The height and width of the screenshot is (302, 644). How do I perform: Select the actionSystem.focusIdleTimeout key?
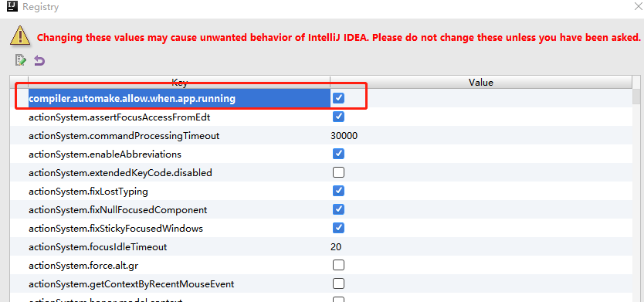pos(98,247)
